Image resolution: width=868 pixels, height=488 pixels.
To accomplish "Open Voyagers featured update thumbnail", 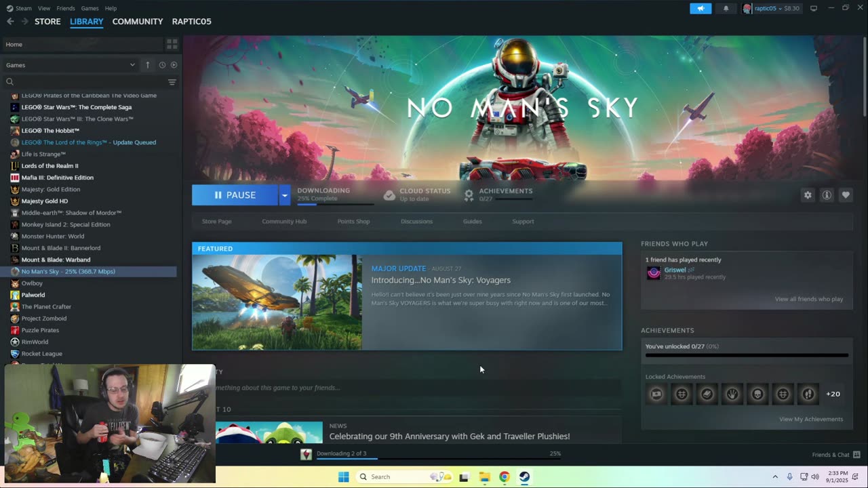I will (x=277, y=302).
